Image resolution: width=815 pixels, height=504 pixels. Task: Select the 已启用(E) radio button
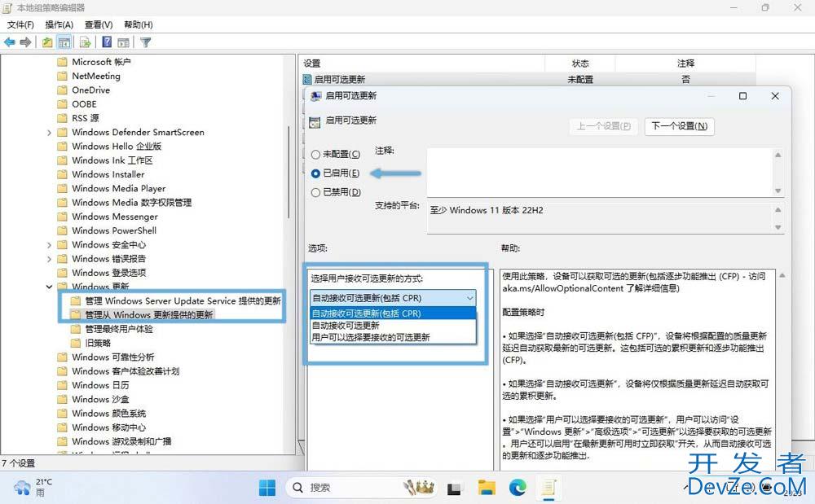pos(315,173)
